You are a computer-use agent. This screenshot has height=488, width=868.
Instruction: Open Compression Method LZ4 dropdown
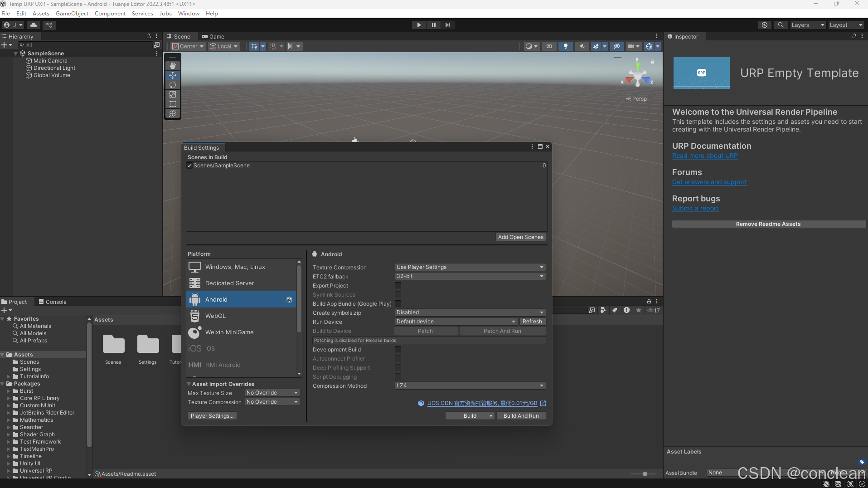coord(470,386)
